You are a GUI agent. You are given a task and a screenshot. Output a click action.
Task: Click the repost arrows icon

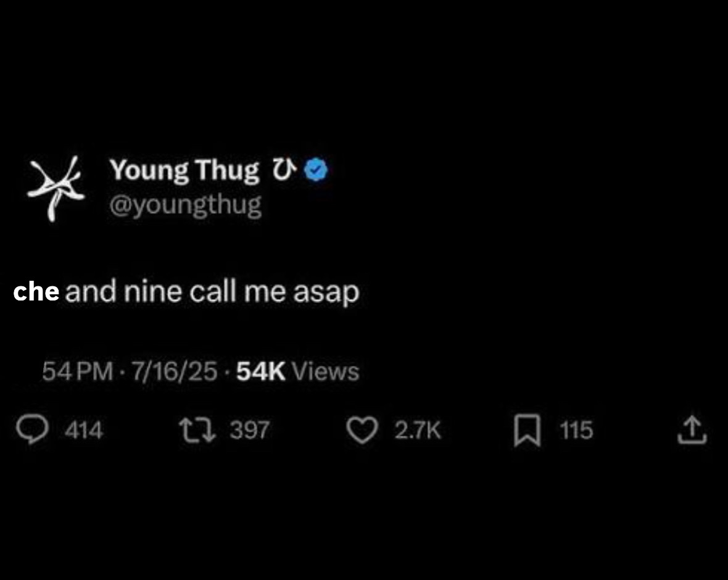[198, 430]
